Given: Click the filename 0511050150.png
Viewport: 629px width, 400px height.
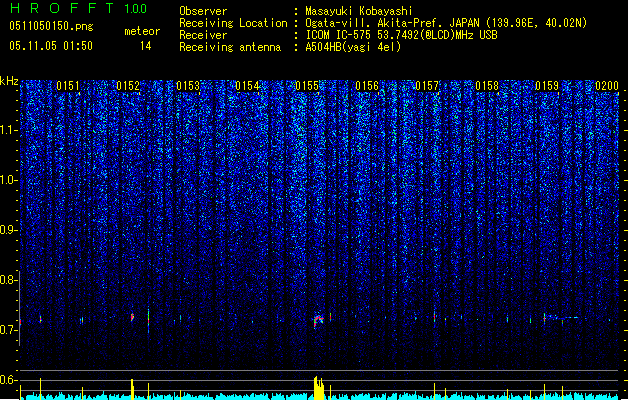Looking at the screenshot, I should click(x=51, y=26).
